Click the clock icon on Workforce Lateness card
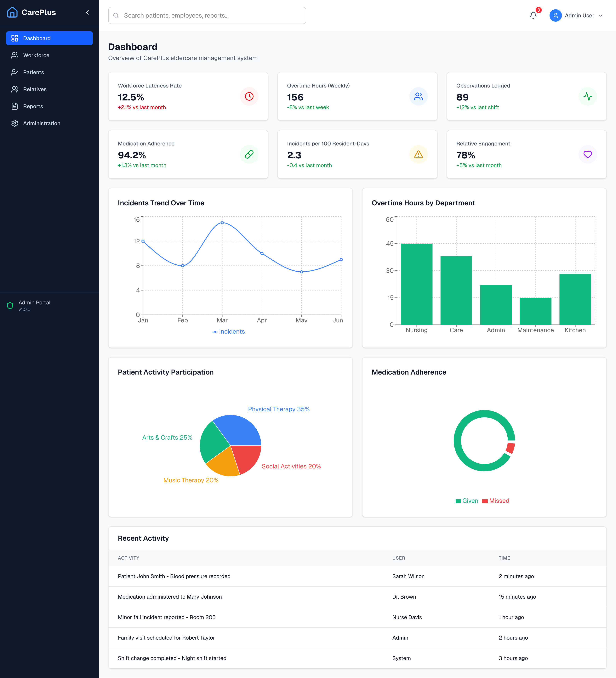 point(249,97)
